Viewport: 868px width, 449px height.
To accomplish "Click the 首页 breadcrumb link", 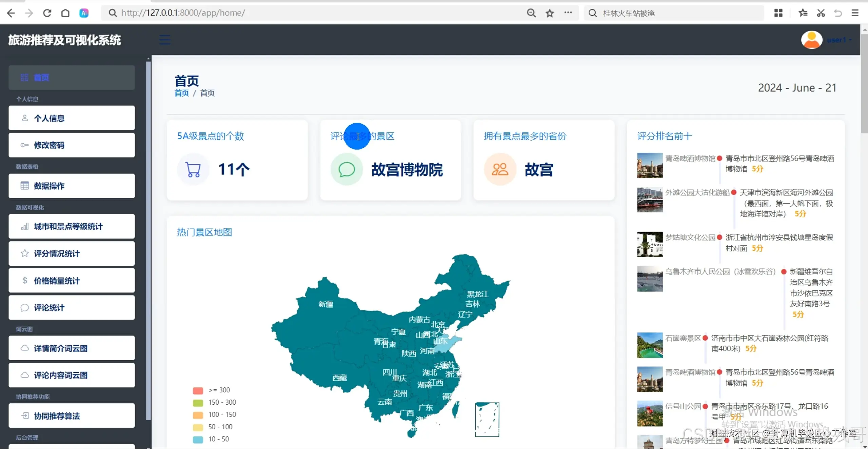I will tap(181, 93).
